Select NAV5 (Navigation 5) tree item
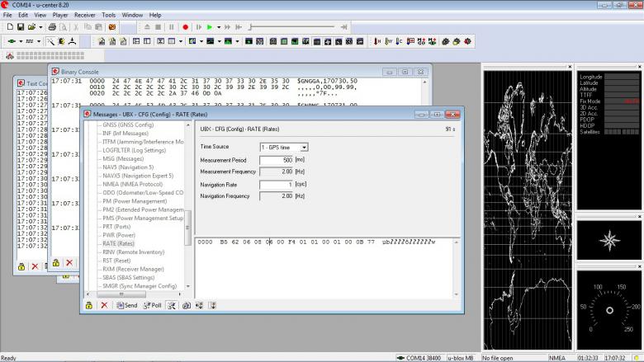The width and height of the screenshot is (644, 362). (x=128, y=167)
